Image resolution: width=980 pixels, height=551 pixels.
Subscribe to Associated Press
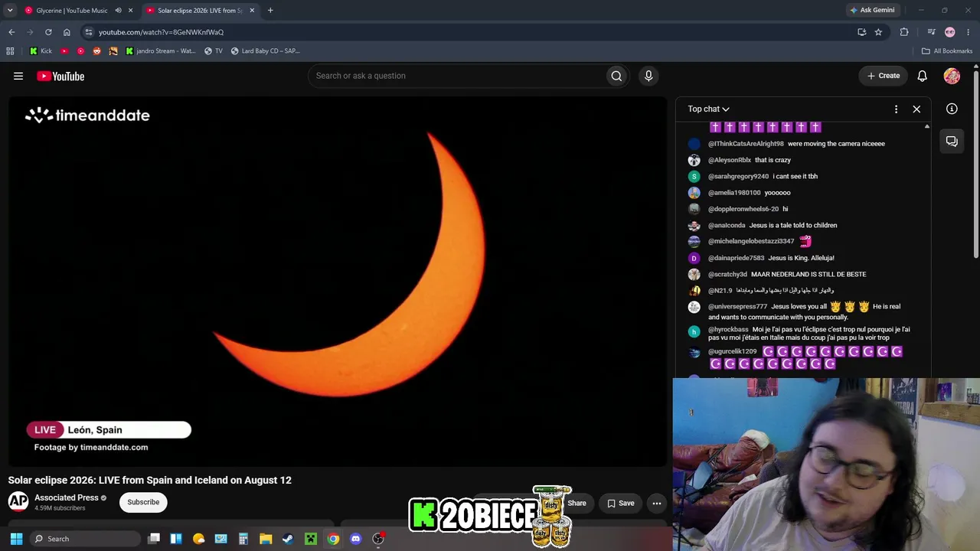click(143, 502)
